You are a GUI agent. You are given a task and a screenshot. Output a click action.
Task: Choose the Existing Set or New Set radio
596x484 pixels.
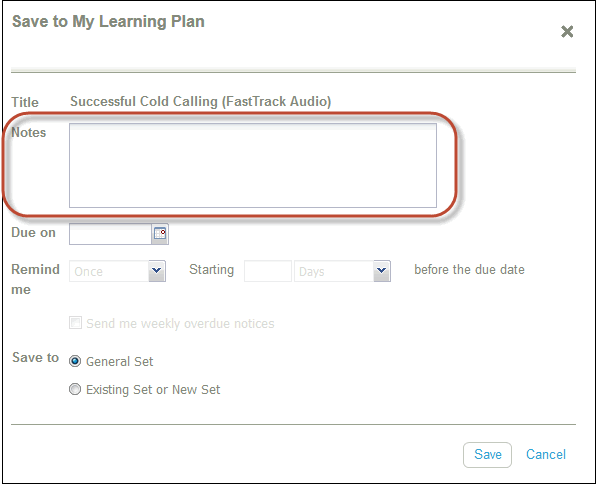pyautogui.click(x=75, y=389)
